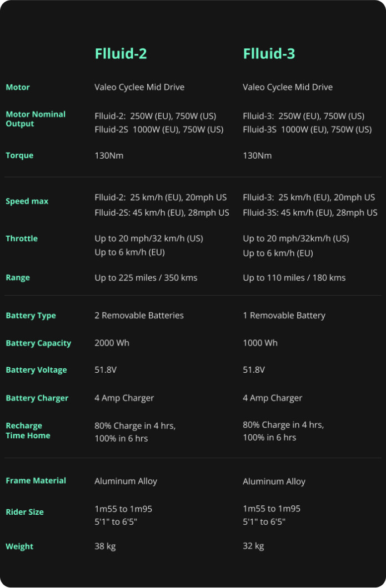Click the Battery Charger label

(x=37, y=398)
